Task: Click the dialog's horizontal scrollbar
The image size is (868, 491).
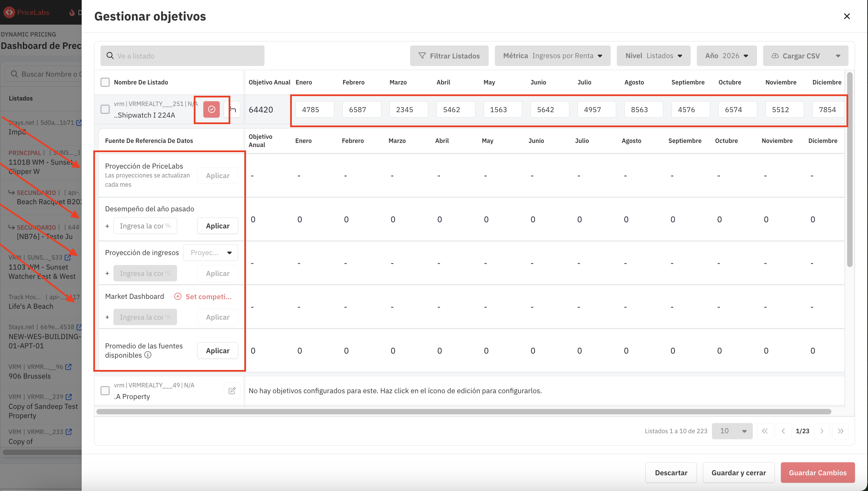Action: click(x=464, y=411)
